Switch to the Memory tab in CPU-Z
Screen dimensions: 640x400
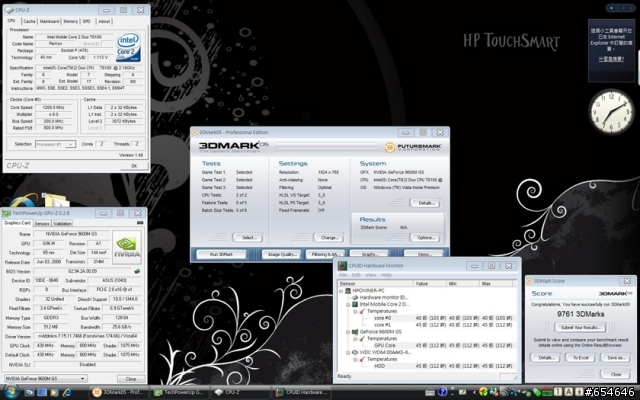click(70, 21)
